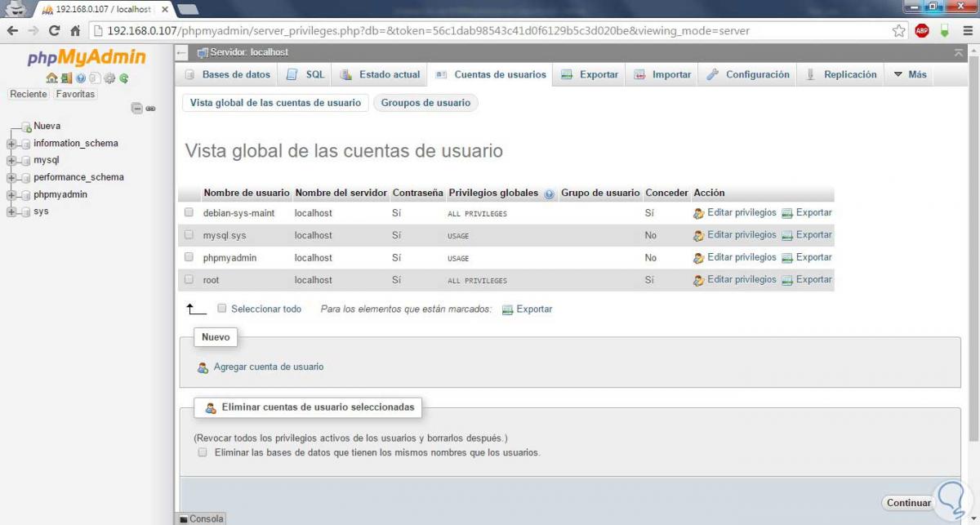Switch to Grupos de usuario subtab

tap(425, 103)
